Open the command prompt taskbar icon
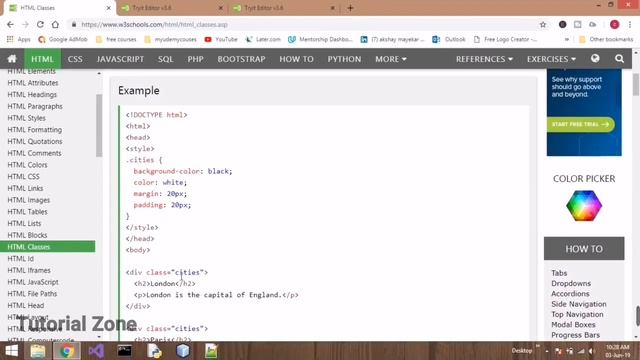640x360 pixels. [125, 351]
